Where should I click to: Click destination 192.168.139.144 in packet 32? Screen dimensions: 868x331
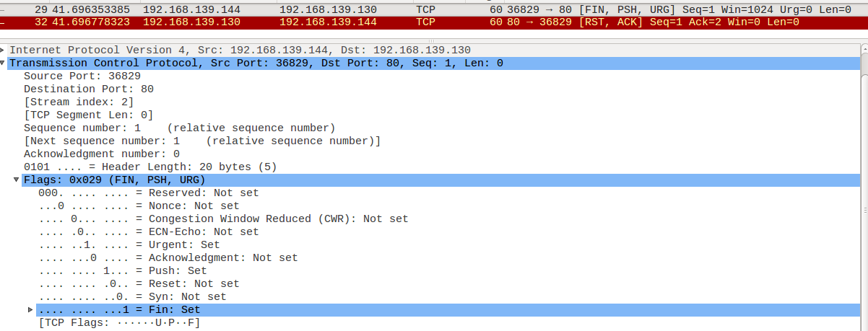pos(328,22)
